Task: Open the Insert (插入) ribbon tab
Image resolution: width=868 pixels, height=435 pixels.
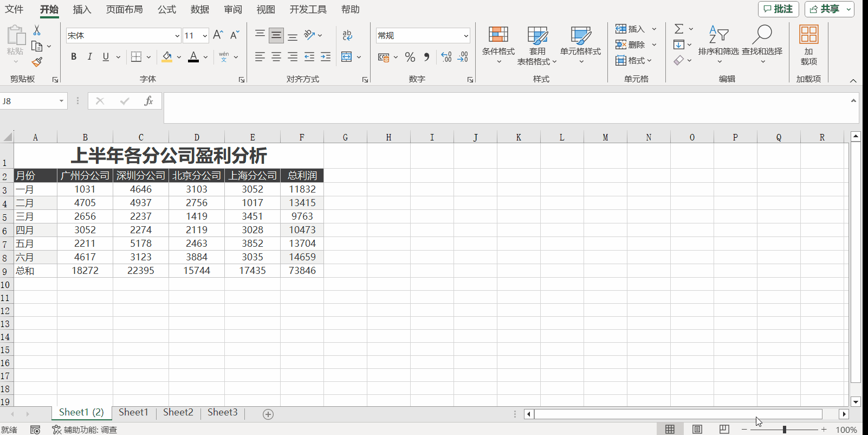Action: (x=82, y=10)
